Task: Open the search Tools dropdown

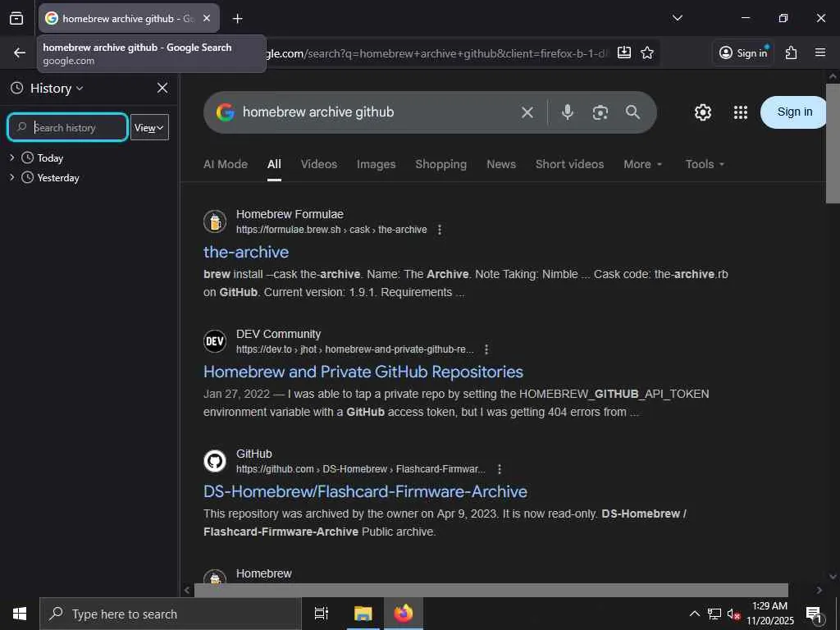Action: (x=705, y=164)
